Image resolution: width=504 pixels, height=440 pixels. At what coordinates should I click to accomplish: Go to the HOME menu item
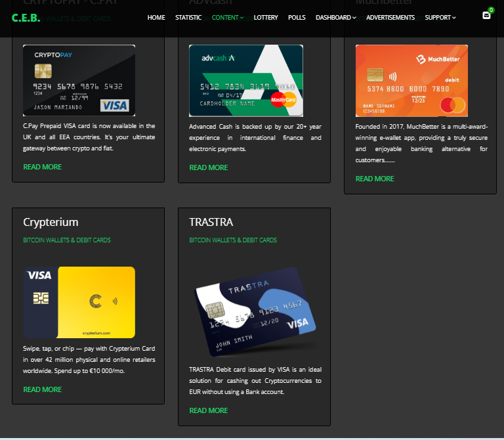(x=156, y=18)
